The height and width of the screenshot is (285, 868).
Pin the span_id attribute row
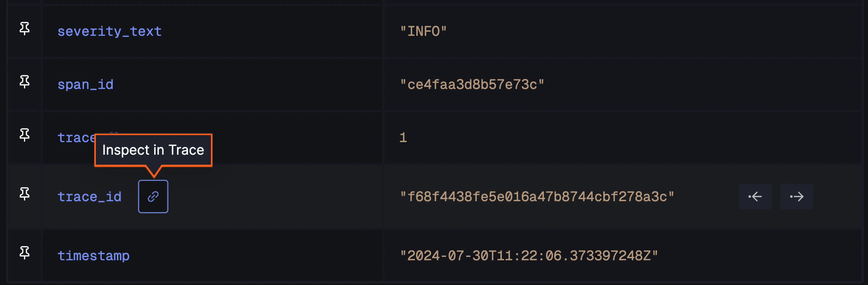pyautogui.click(x=25, y=82)
